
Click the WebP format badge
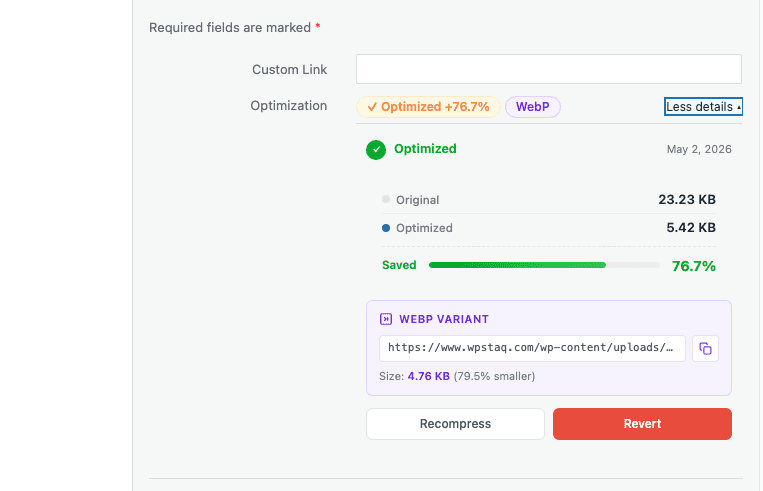533,107
